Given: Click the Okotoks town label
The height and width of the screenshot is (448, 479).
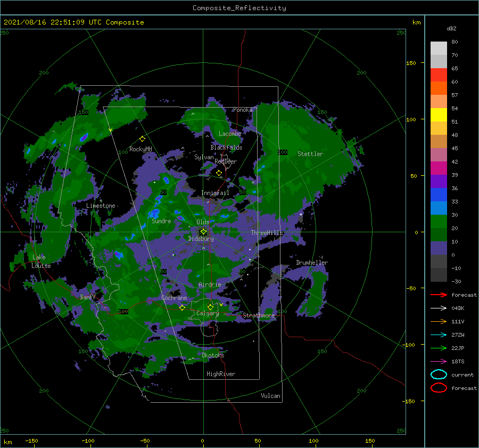Looking at the screenshot, I should point(213,355).
